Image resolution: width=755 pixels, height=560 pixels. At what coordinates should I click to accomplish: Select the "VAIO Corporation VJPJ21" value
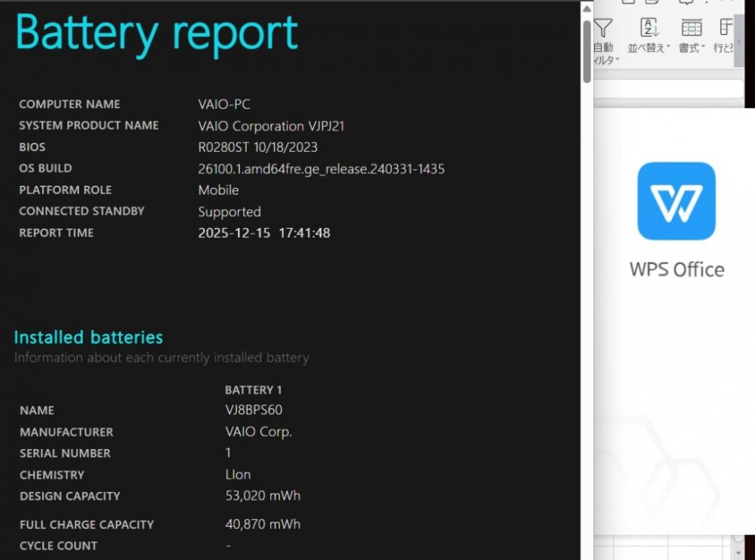pyautogui.click(x=271, y=126)
